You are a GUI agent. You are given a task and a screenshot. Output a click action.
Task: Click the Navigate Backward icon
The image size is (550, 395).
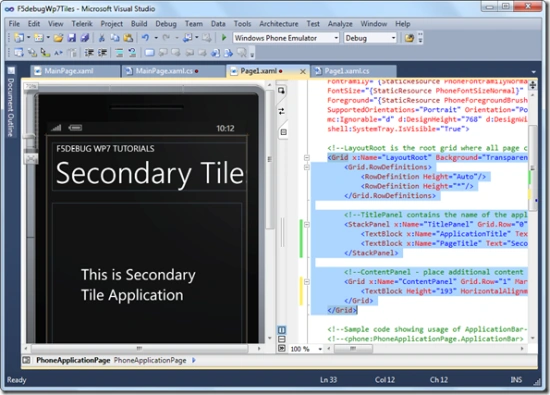click(188, 38)
